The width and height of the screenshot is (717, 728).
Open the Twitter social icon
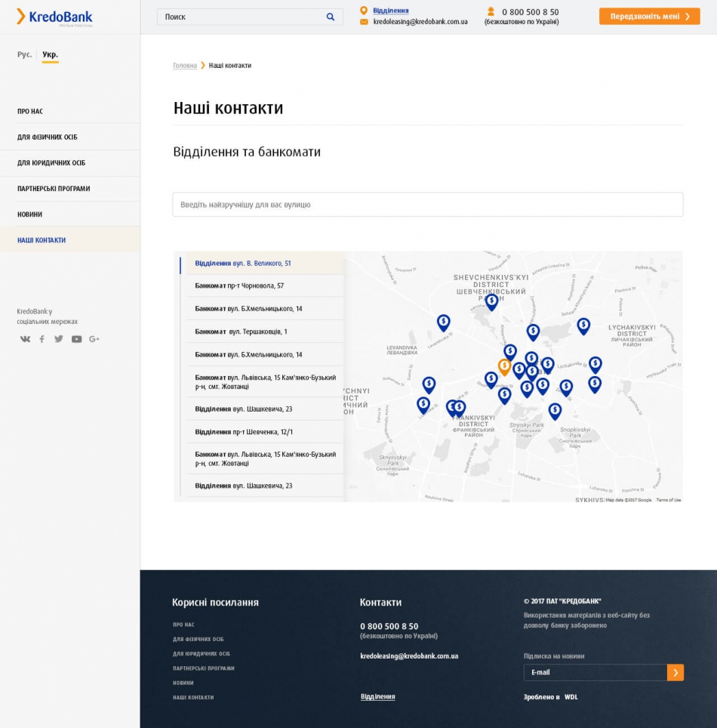[59, 339]
